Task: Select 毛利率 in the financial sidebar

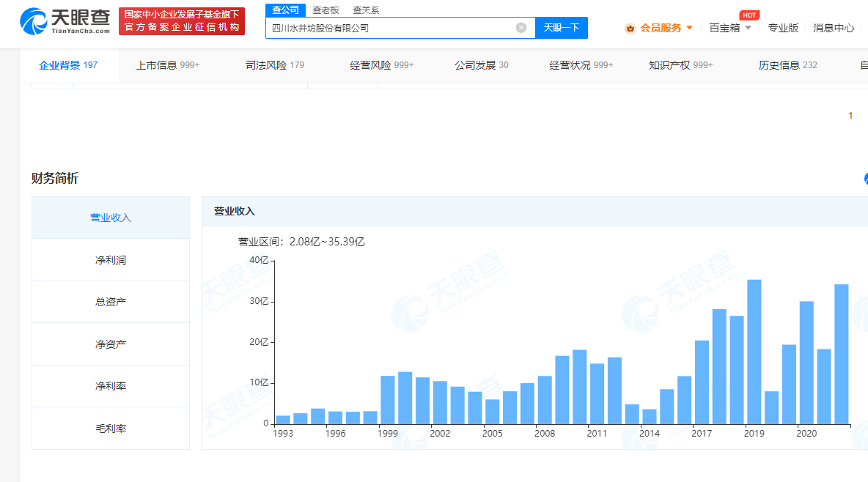Action: (x=111, y=429)
